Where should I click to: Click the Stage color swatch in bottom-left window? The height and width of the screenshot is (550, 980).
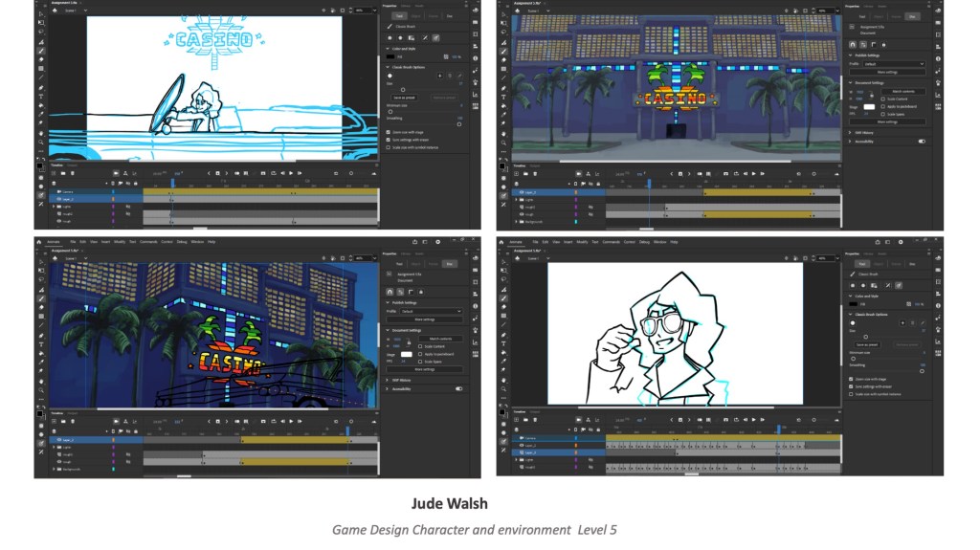pyautogui.click(x=406, y=354)
